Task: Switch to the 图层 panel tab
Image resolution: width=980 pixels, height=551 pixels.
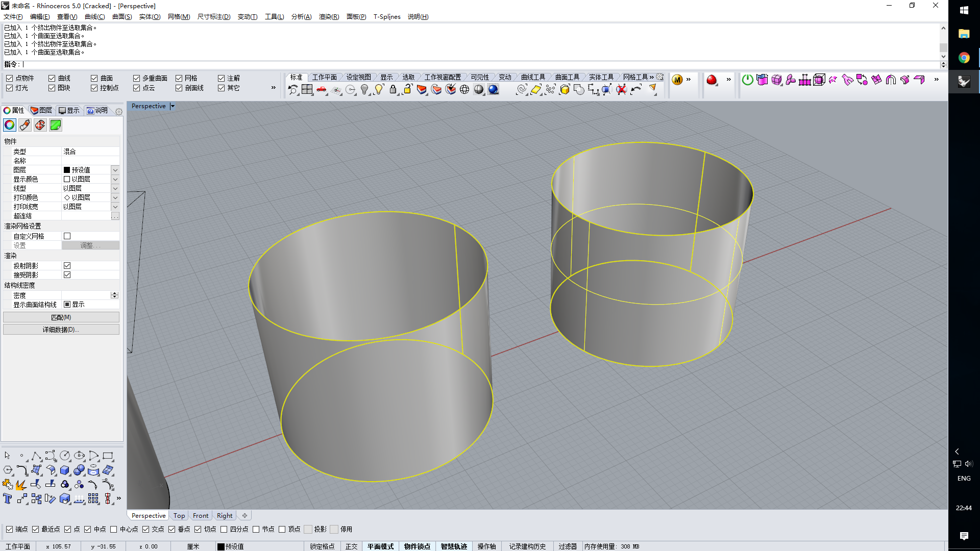Action: (41, 110)
